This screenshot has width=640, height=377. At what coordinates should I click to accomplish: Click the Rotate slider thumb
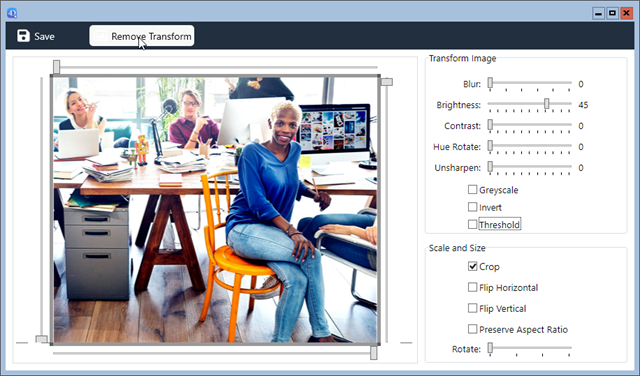click(x=490, y=348)
